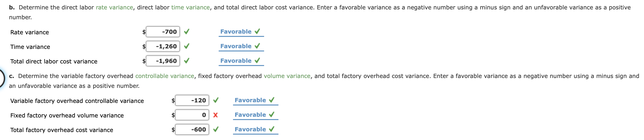
Task: Click the checkmark beside the -600 total overhead variance
Action: coord(216,129)
